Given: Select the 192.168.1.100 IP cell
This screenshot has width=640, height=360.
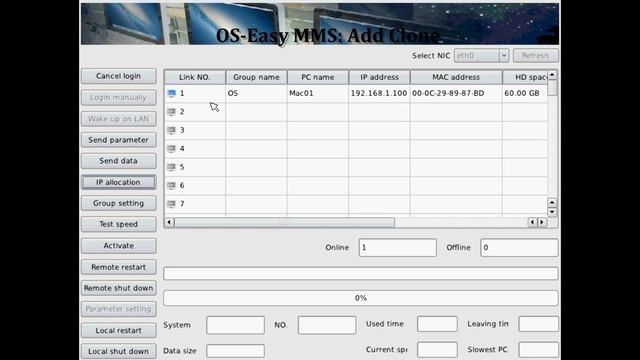Looking at the screenshot, I should click(380, 93).
